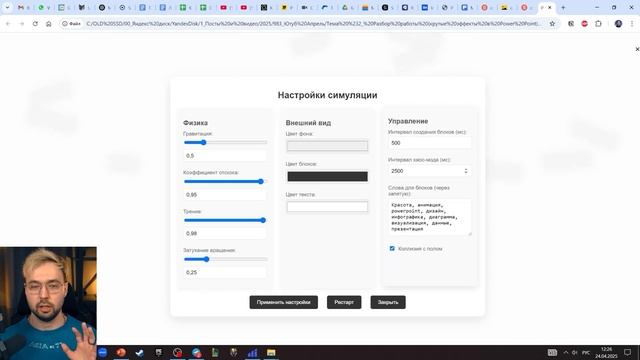This screenshot has height=360, width=640.
Task: Open PowerPoint from the taskbar
Action: click(121, 352)
